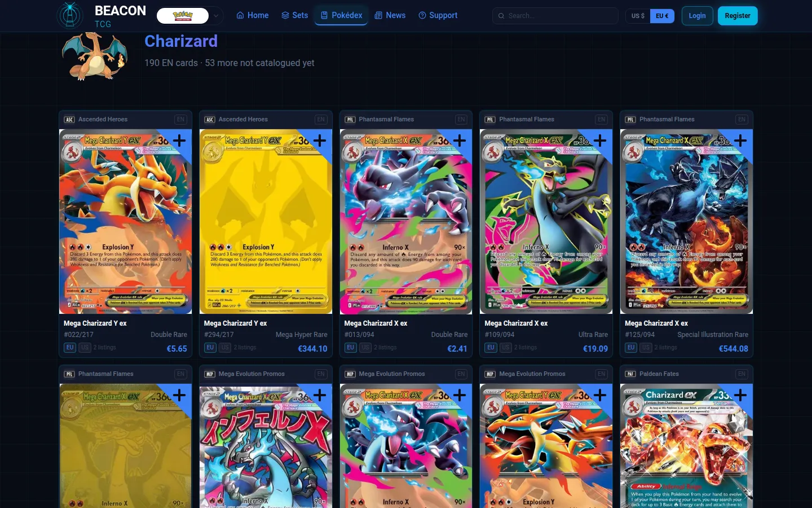
Task: Open the Paldean Fates Charizard ex card image
Action: tap(686, 446)
